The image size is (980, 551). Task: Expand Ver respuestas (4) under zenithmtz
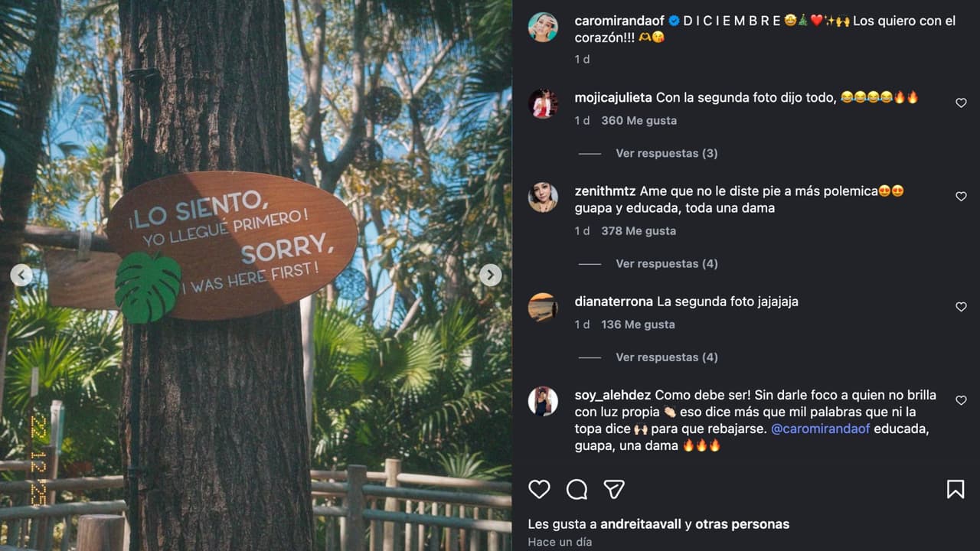coord(666,263)
